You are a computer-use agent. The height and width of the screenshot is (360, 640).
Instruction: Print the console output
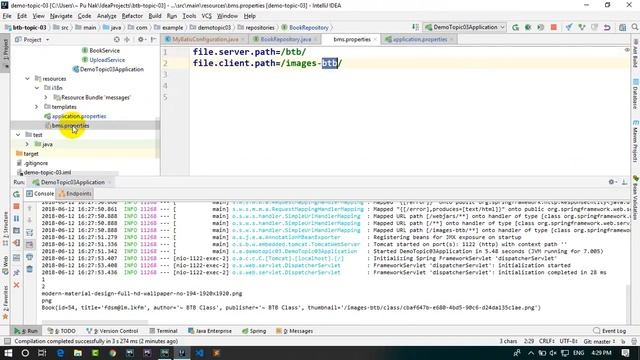(30, 257)
